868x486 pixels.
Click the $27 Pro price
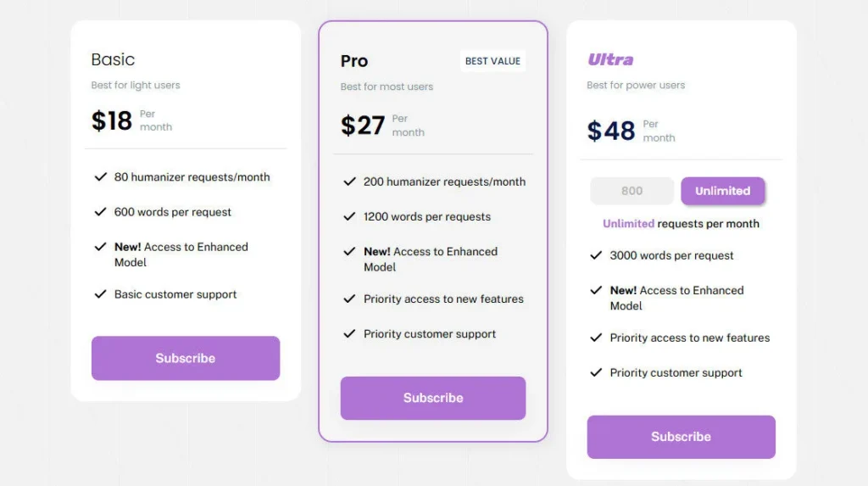(x=363, y=126)
